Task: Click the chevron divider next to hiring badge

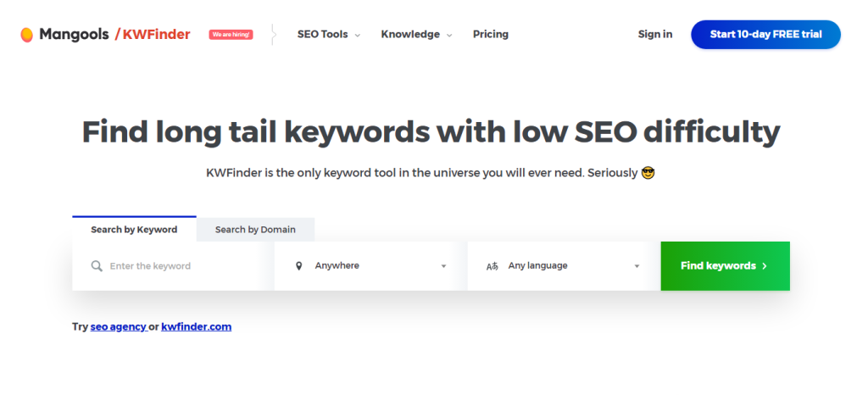Action: pos(274,34)
